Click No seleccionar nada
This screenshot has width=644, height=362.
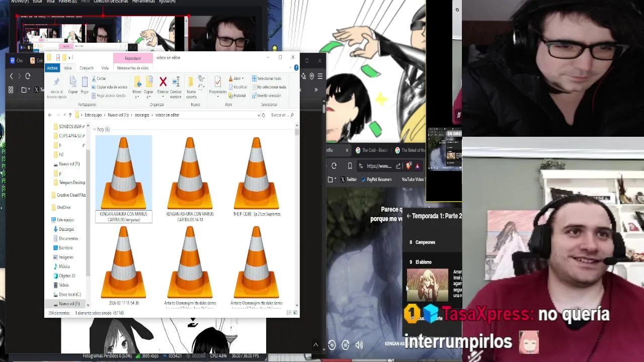269,87
